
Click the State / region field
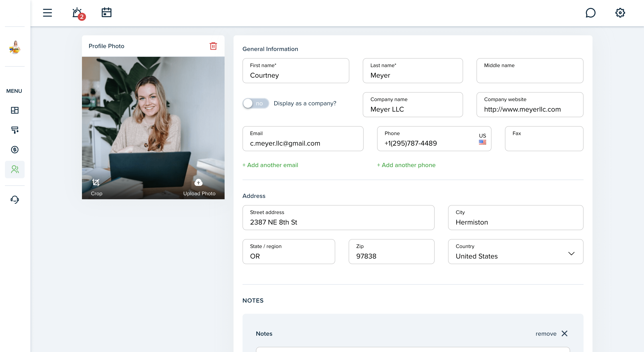tap(289, 252)
